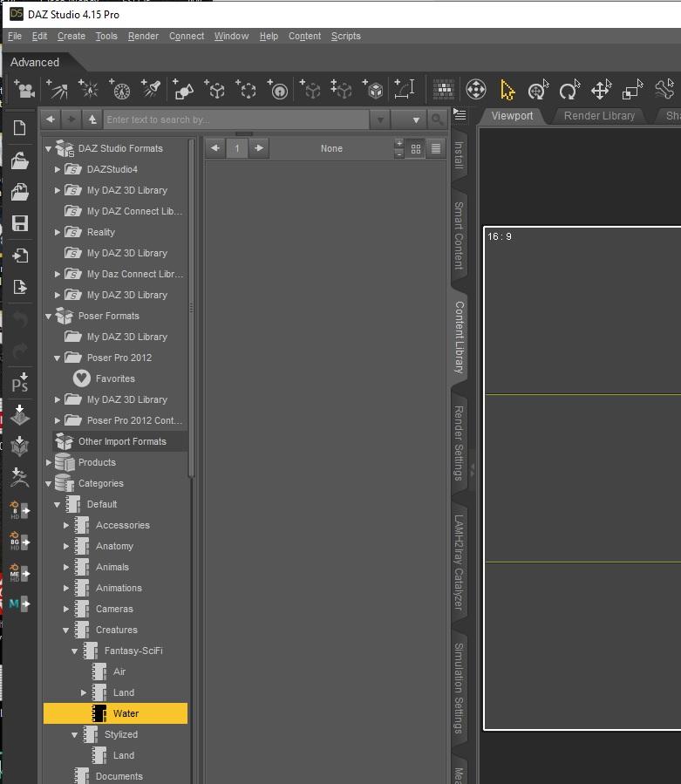Open the Smart Content side tab
Viewport: 681px width, 784px height.
pyautogui.click(x=459, y=235)
